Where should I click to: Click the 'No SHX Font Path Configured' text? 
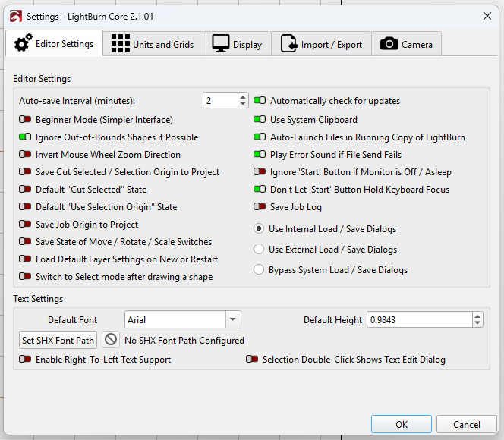(184, 340)
